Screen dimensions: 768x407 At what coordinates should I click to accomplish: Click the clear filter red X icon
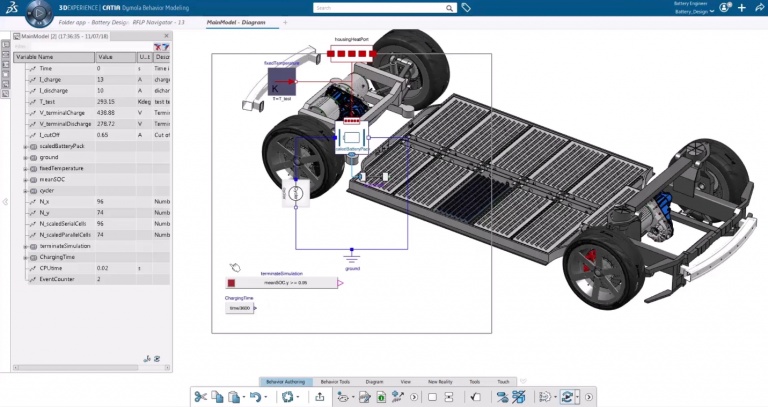tap(158, 47)
